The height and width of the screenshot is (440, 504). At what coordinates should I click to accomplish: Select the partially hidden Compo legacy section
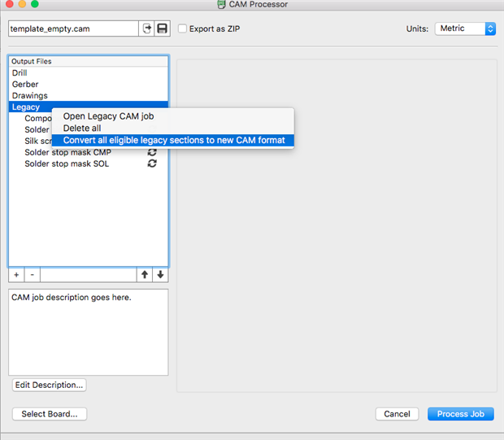click(x=37, y=119)
